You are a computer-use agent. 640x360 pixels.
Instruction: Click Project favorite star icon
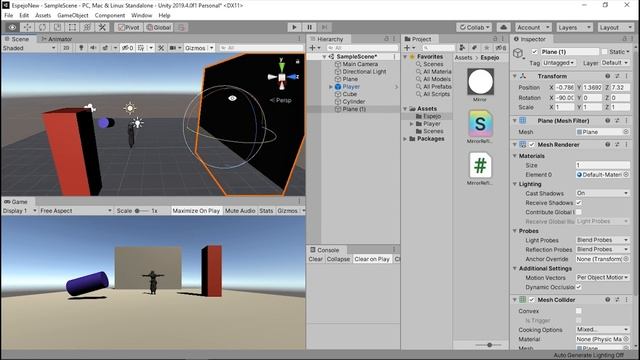pyautogui.click(x=486, y=48)
